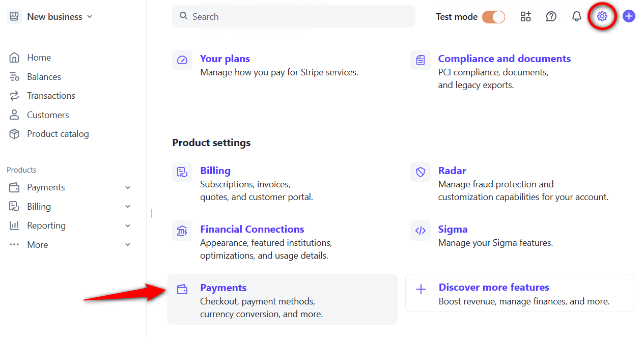
Task: Open the Your plans link
Action: point(225,59)
